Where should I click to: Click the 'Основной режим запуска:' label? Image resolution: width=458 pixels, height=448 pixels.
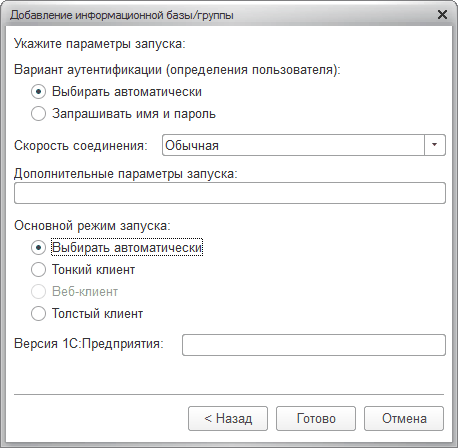point(92,226)
